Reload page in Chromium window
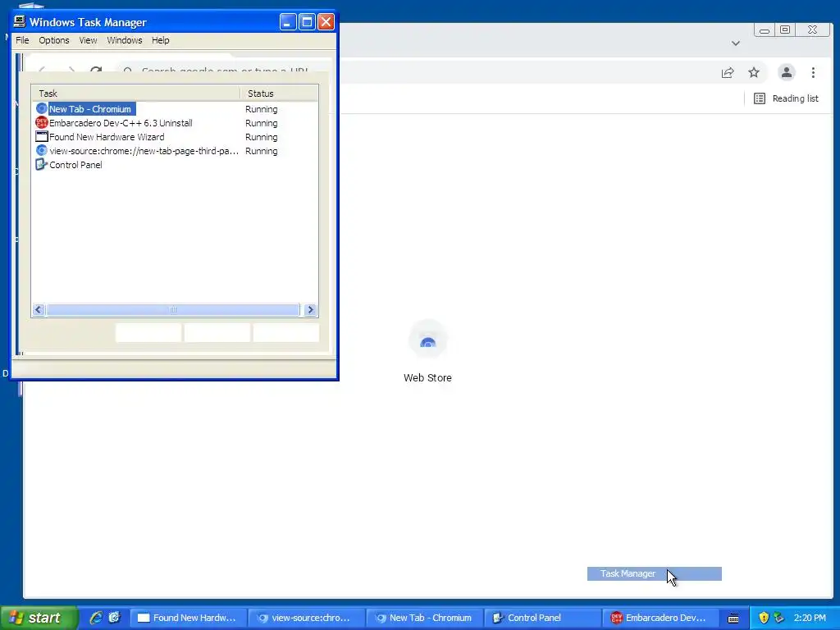The width and height of the screenshot is (840, 630). point(96,71)
